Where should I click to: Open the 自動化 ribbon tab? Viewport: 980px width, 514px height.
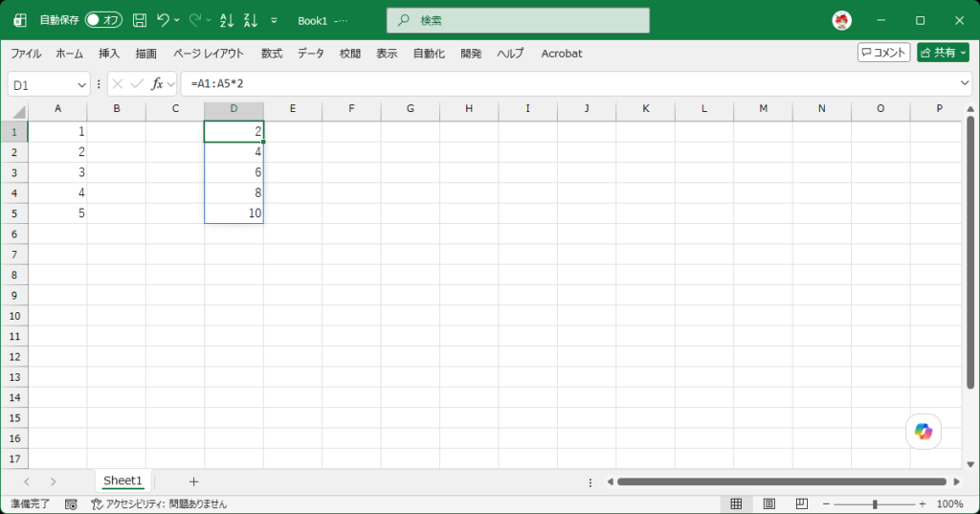pyautogui.click(x=429, y=54)
